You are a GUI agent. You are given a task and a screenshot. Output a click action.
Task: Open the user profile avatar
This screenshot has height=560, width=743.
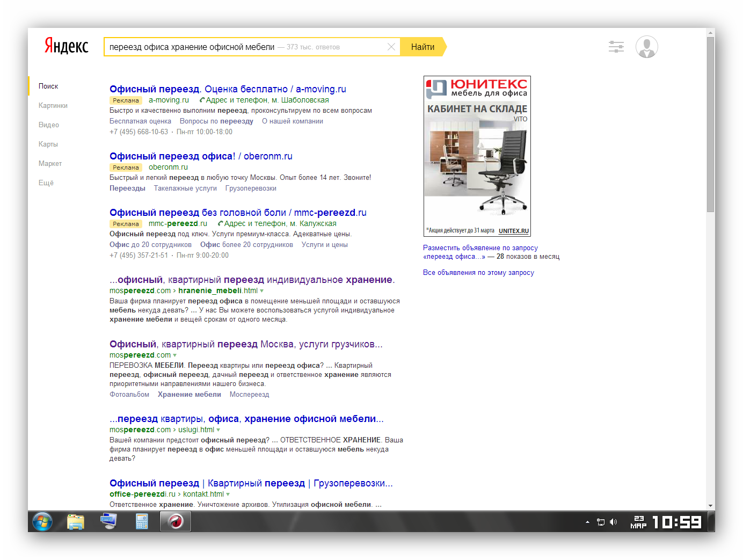click(647, 47)
